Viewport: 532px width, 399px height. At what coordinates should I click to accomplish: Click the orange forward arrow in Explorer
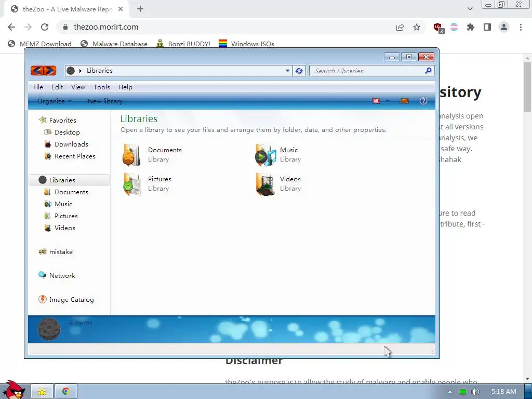49,71
